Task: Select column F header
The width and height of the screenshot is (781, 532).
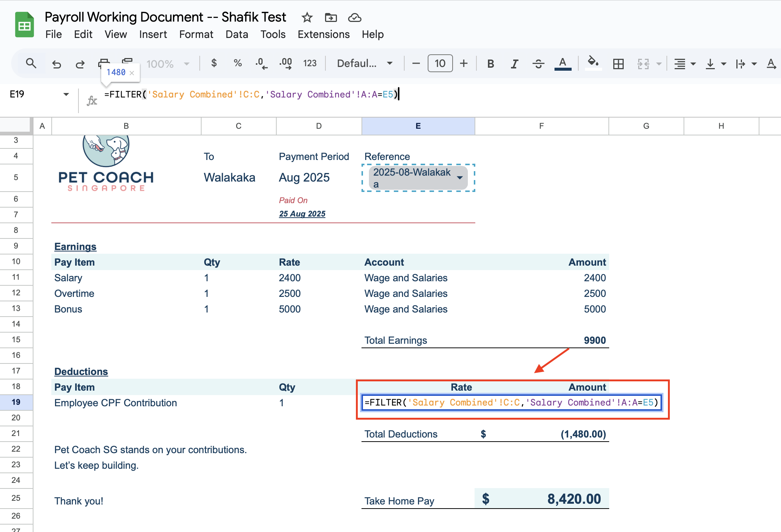Action: (x=541, y=126)
